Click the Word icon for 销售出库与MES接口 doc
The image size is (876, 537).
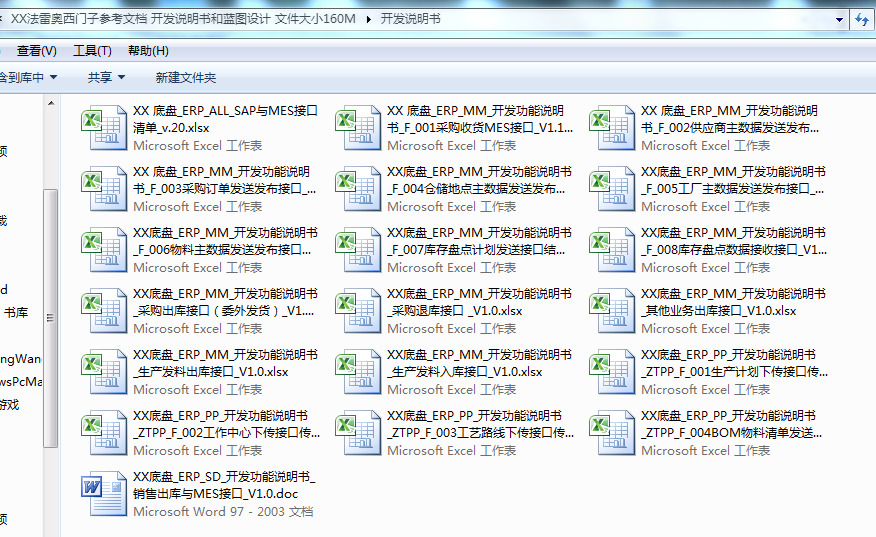(105, 494)
